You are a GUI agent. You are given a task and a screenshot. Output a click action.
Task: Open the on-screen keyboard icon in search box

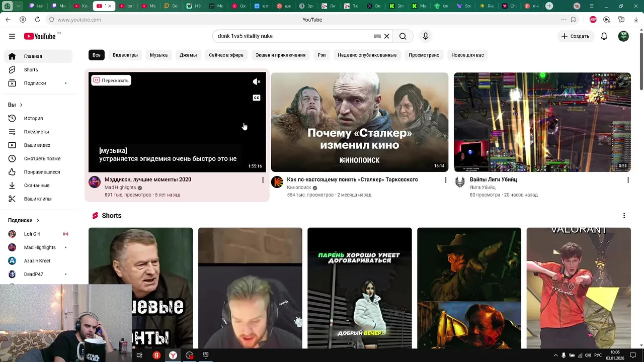(x=377, y=36)
